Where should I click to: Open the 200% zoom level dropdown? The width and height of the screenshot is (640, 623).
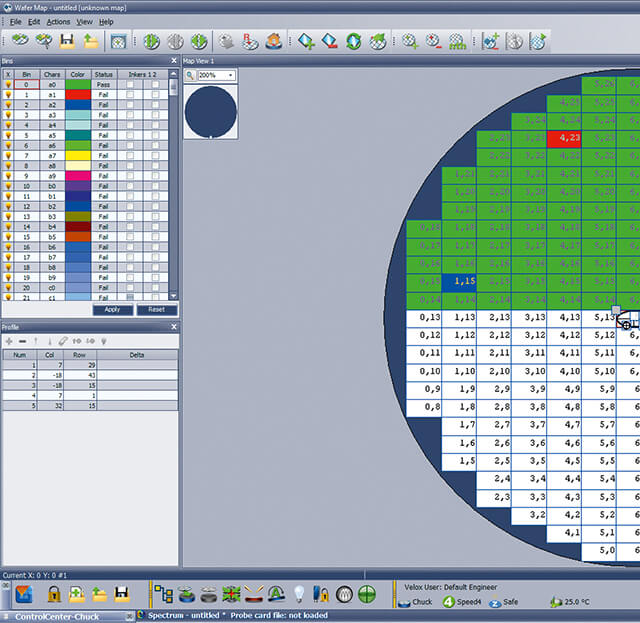point(231,75)
